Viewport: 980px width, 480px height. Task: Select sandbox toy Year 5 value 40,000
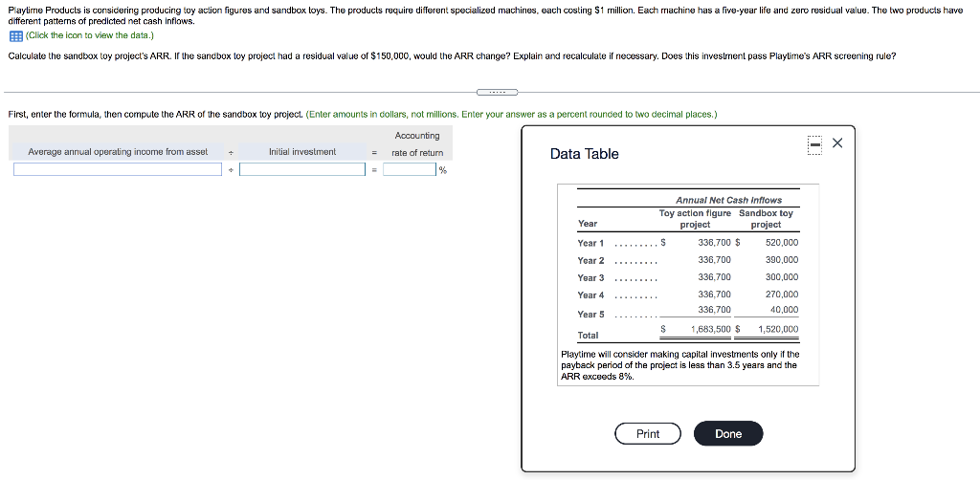tap(785, 310)
